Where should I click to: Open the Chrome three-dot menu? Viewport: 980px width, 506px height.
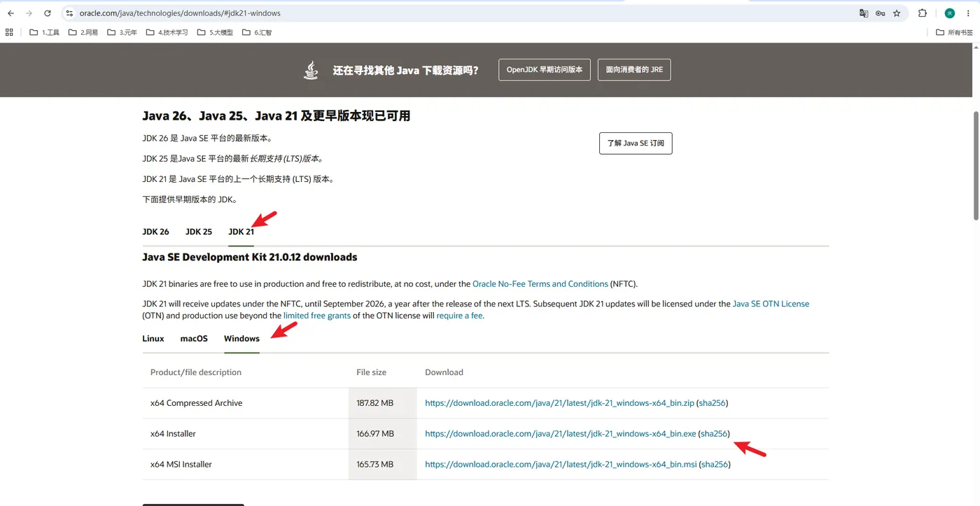[x=969, y=13]
